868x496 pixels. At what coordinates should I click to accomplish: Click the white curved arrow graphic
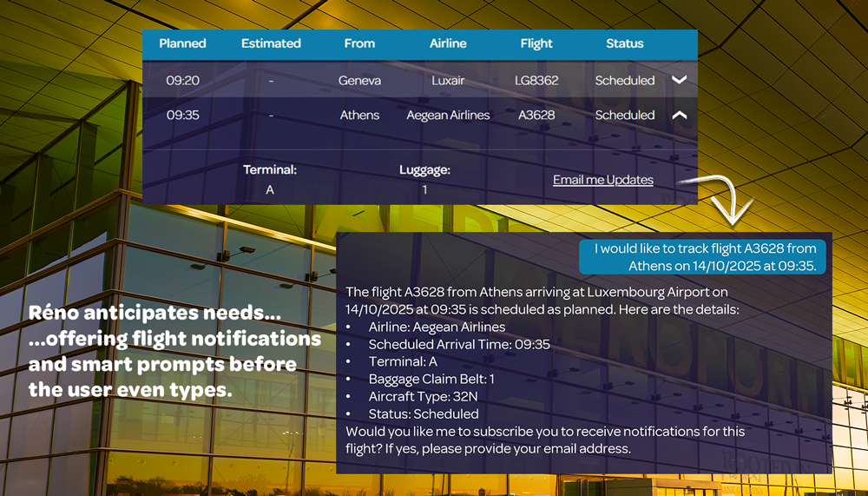coord(720,198)
